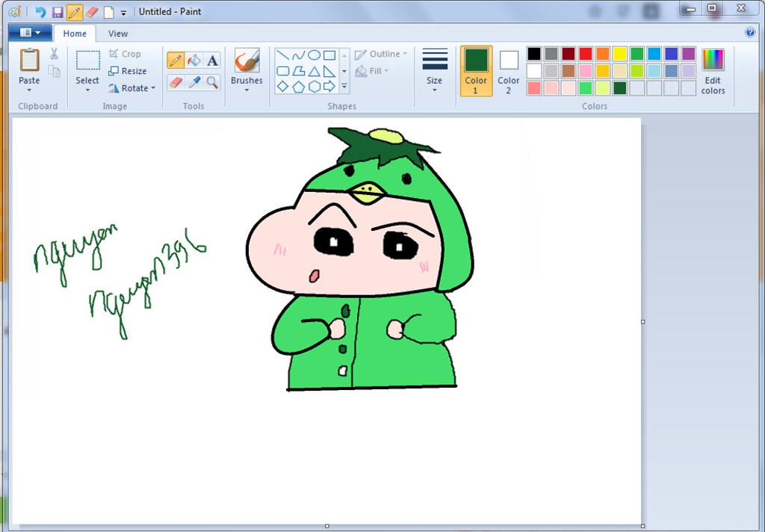Click the Eraser icon in quick access toolbar
This screenshot has width=765, height=532.
[x=92, y=12]
